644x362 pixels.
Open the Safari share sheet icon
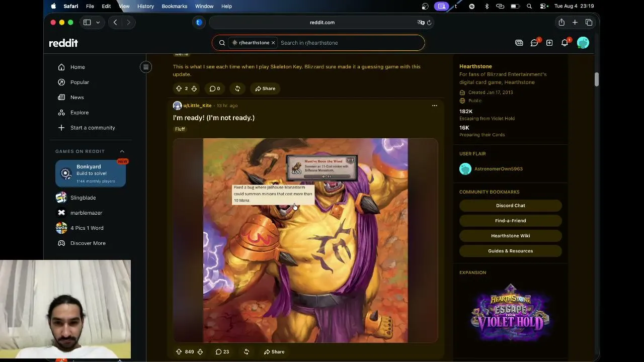pyautogui.click(x=561, y=22)
